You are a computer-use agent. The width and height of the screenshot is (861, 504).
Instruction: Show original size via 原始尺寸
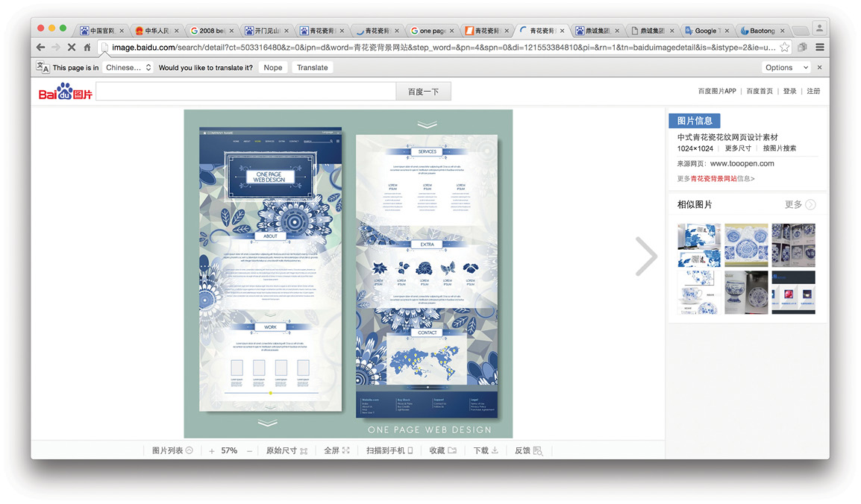287,451
